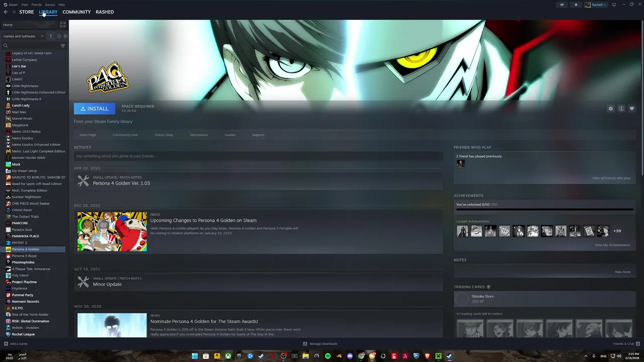Install Persona 4 Golden
Image resolution: width=644 pixels, height=362 pixels.
[95, 109]
